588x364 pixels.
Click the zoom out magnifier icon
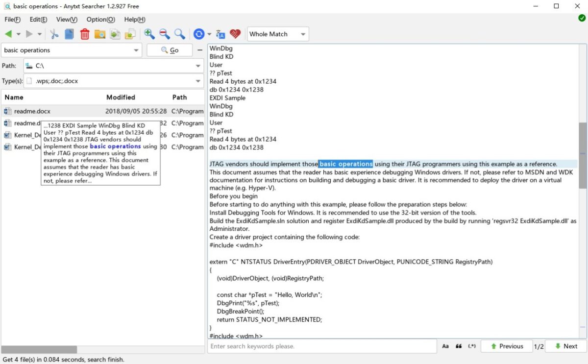[x=165, y=34]
